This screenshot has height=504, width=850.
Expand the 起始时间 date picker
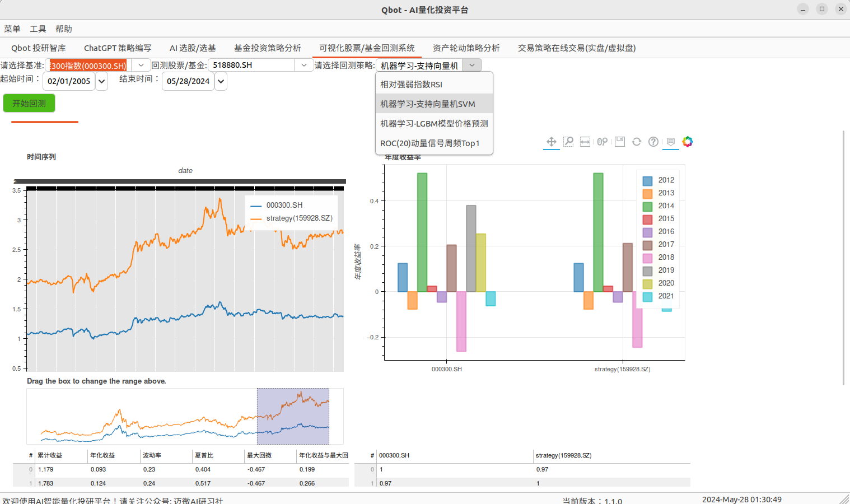coord(101,81)
